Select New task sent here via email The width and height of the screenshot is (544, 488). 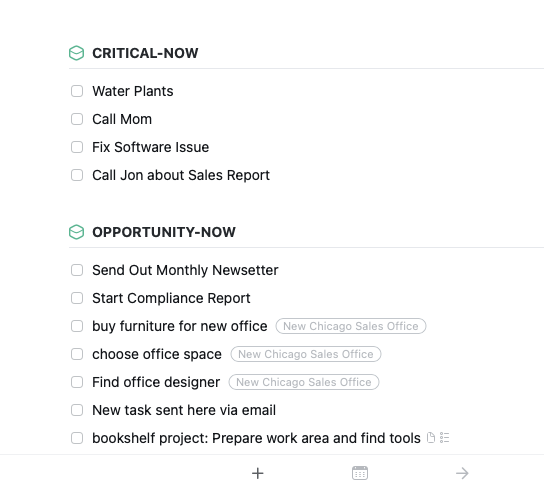[x=184, y=410]
